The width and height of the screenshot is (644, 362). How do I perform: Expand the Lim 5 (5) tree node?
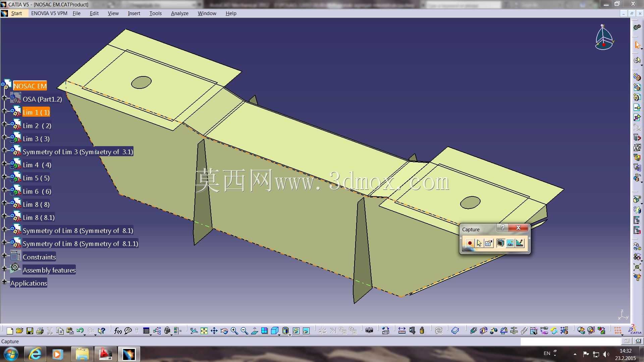click(4, 177)
